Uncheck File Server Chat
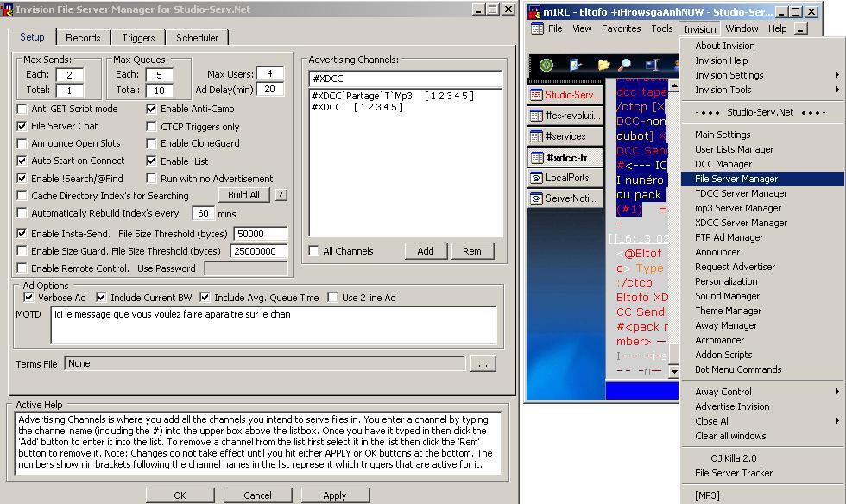This screenshot has width=846, height=504. pos(22,126)
